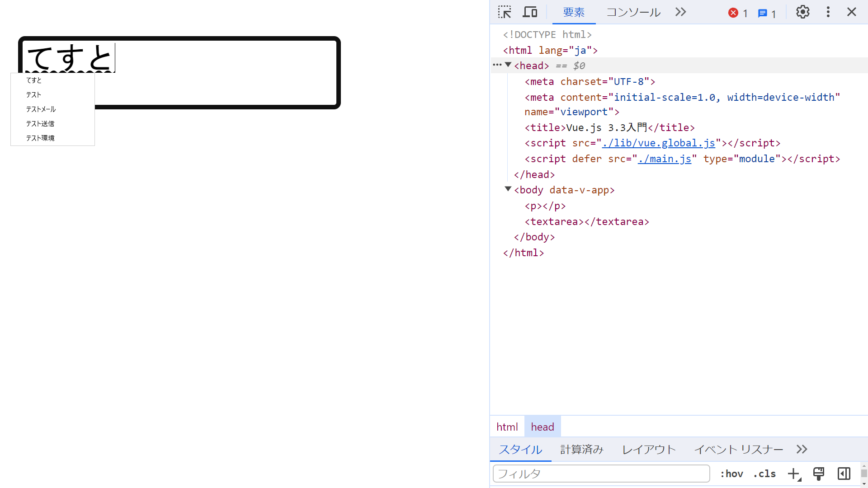Toggle the device toolbar icon
This screenshot has height=488, width=868.
530,12
